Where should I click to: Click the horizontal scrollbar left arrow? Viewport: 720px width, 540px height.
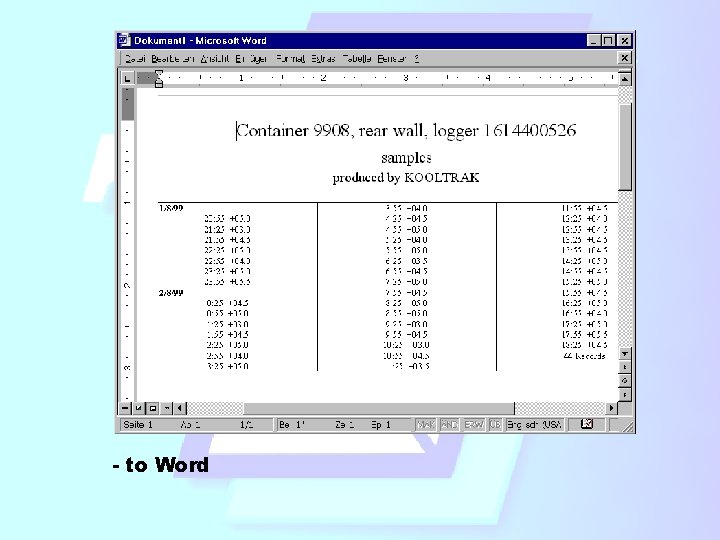tap(180, 408)
